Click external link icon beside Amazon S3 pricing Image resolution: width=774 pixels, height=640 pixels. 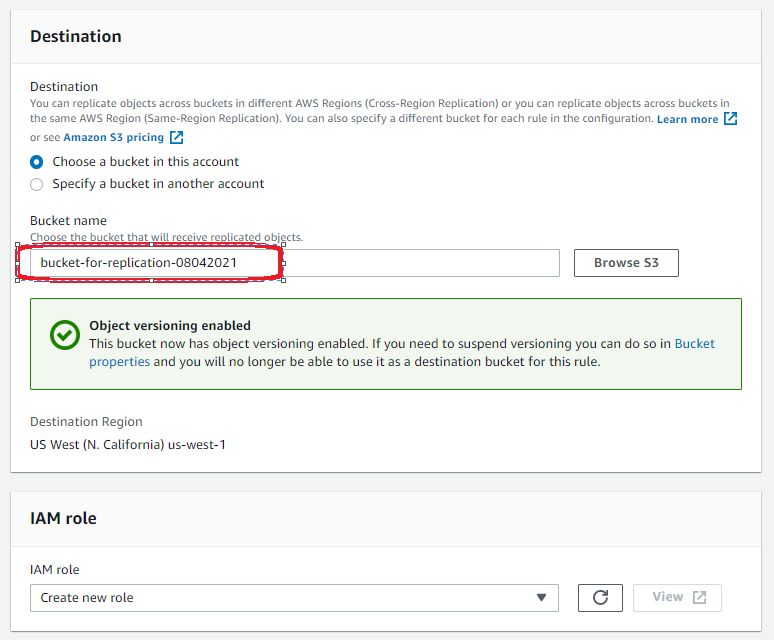coord(176,137)
